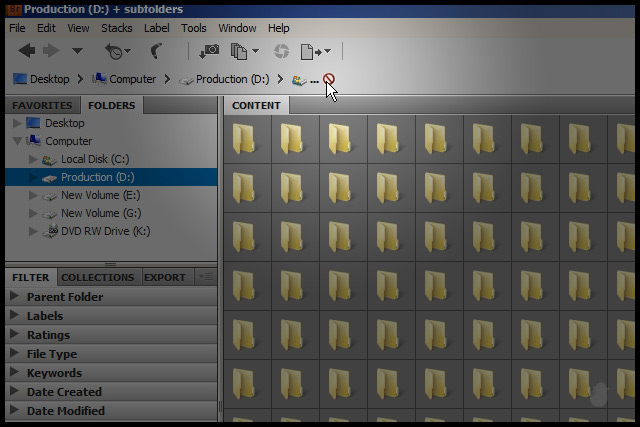Image resolution: width=640 pixels, height=427 pixels.
Task: Expand the Local Disk (C:) tree node
Action: (x=35, y=159)
